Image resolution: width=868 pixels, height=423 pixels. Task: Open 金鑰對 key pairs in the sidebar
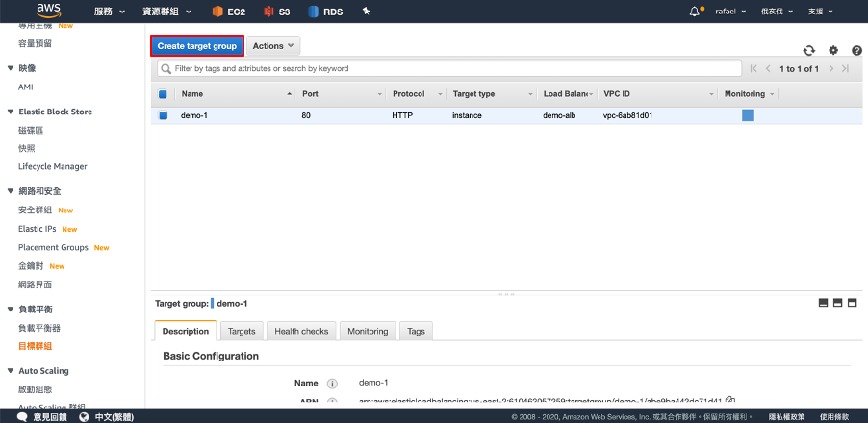[x=31, y=266]
